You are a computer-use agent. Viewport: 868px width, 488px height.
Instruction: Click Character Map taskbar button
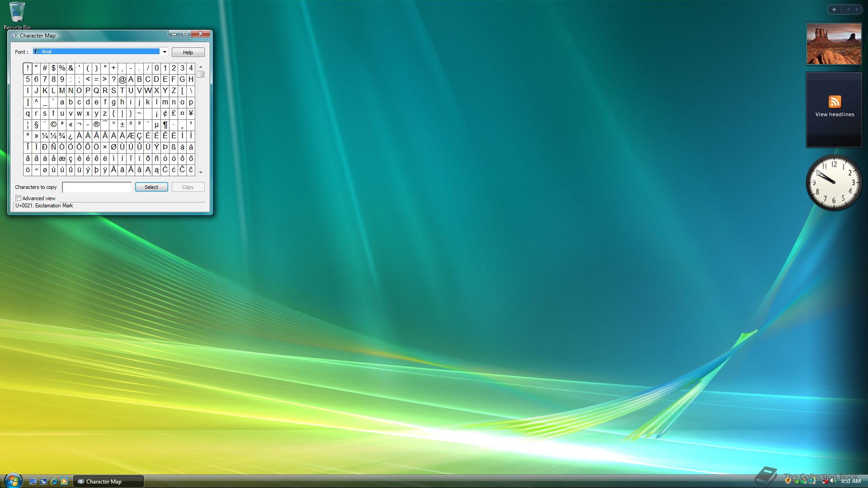(108, 481)
